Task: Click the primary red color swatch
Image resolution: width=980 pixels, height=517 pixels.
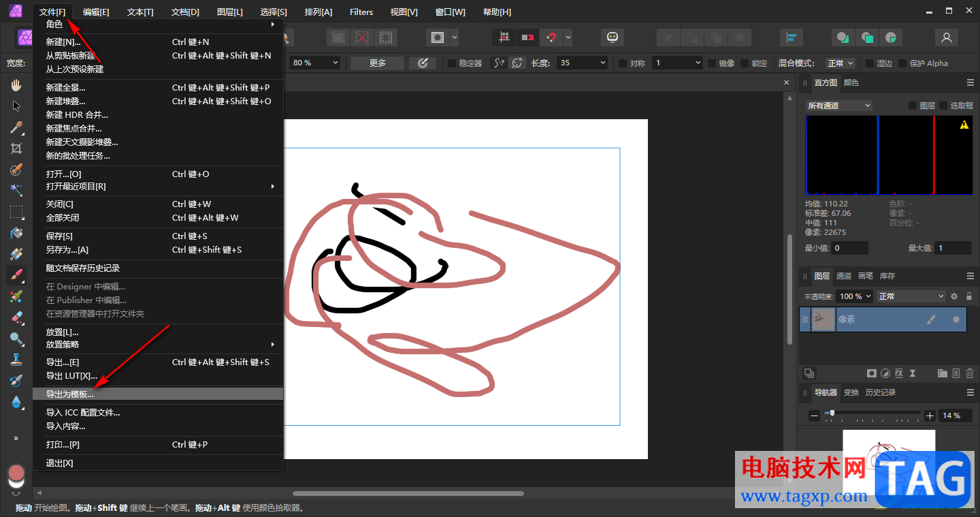Action: pyautogui.click(x=16, y=473)
